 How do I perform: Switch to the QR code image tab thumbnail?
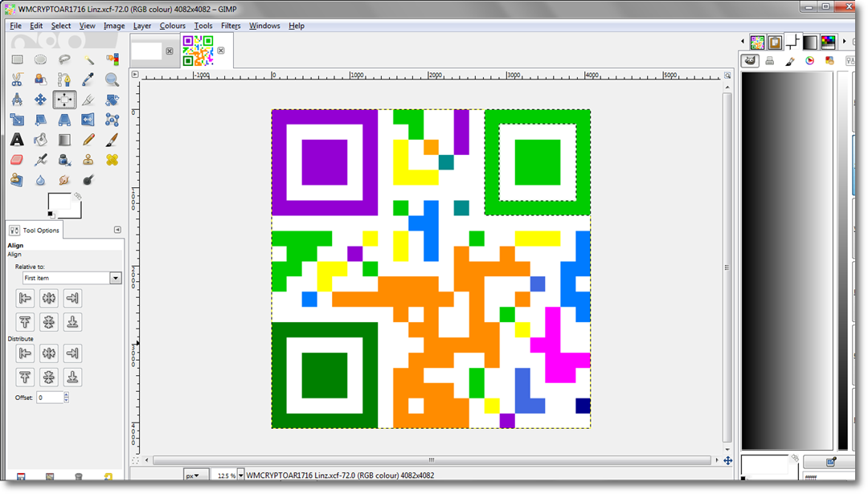(199, 51)
